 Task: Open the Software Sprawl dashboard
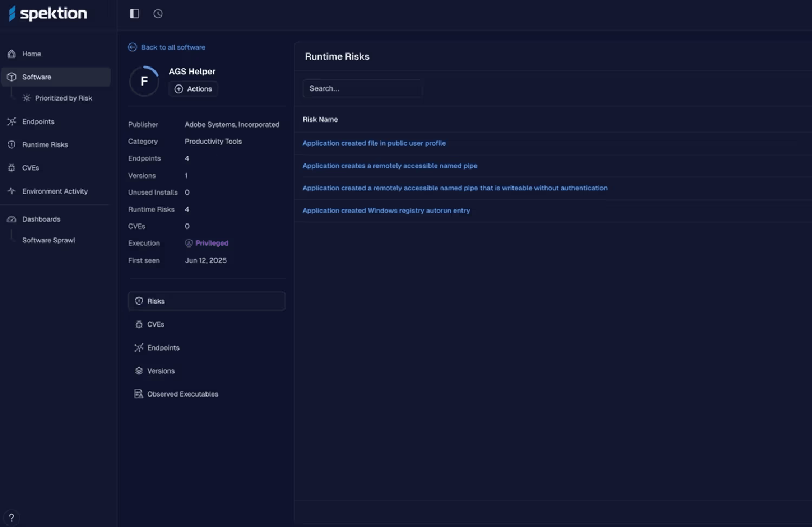pyautogui.click(x=48, y=240)
